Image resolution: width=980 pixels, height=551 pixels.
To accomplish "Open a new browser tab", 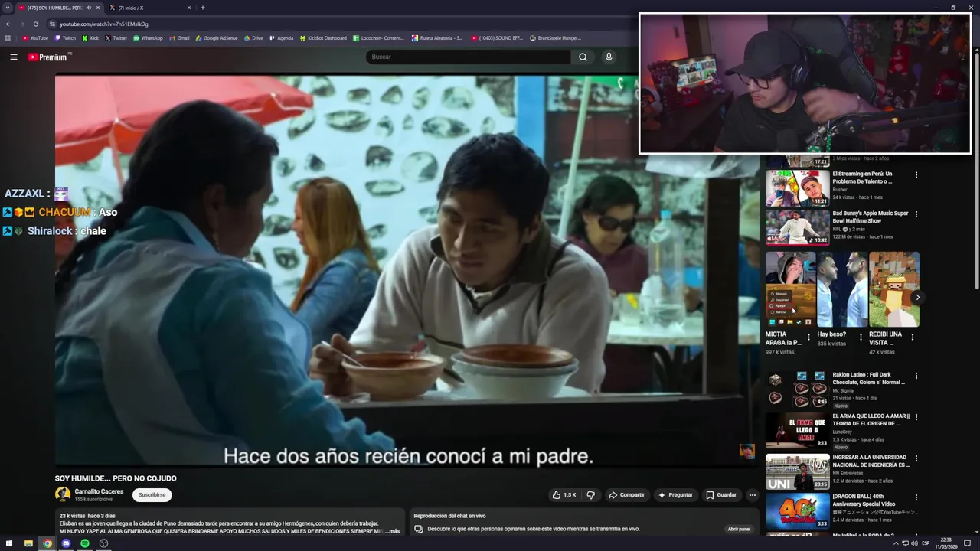I will tap(202, 8).
